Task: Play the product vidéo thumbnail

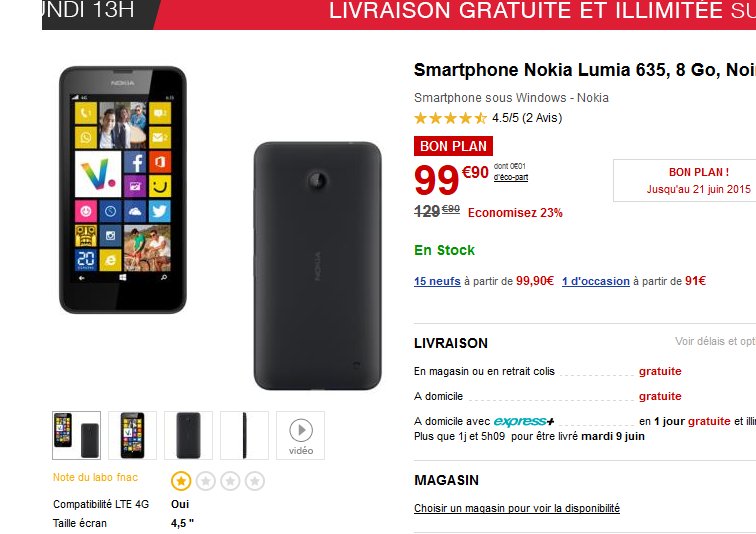Action: coord(300,435)
